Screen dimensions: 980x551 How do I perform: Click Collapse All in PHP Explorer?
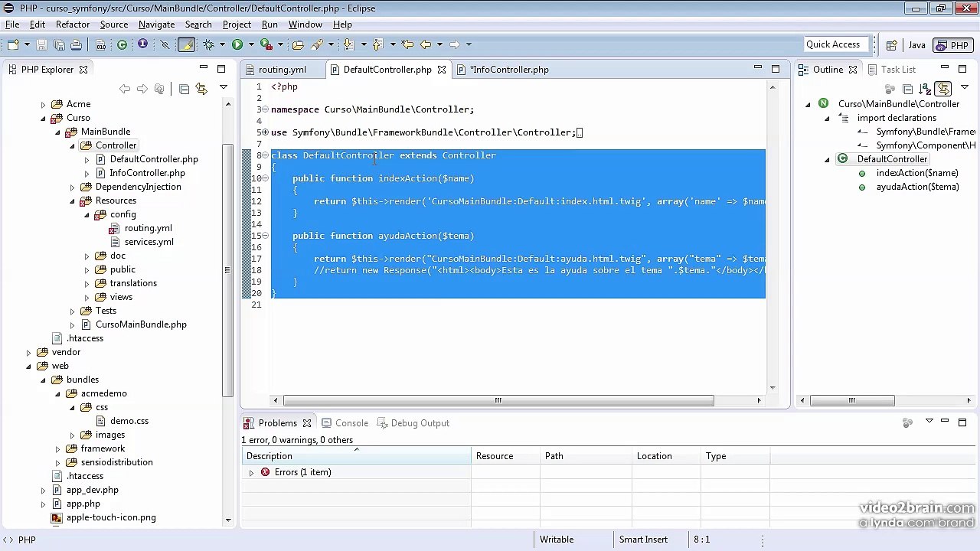click(184, 89)
